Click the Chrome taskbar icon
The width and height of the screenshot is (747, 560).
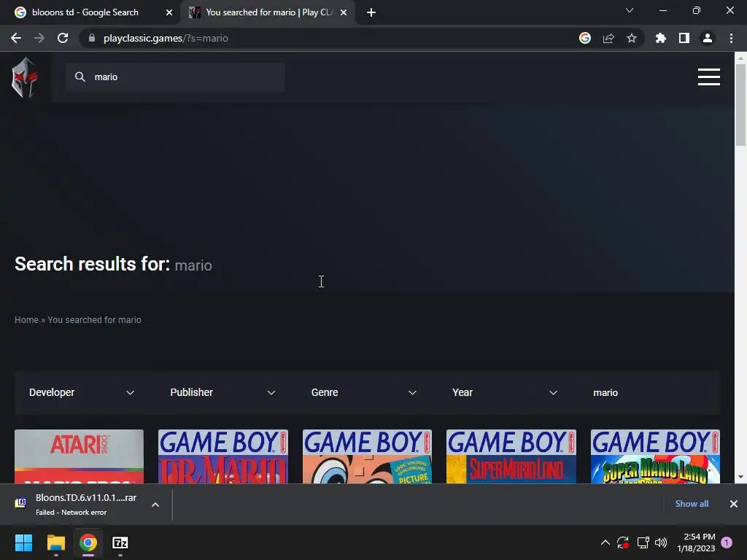point(88,542)
